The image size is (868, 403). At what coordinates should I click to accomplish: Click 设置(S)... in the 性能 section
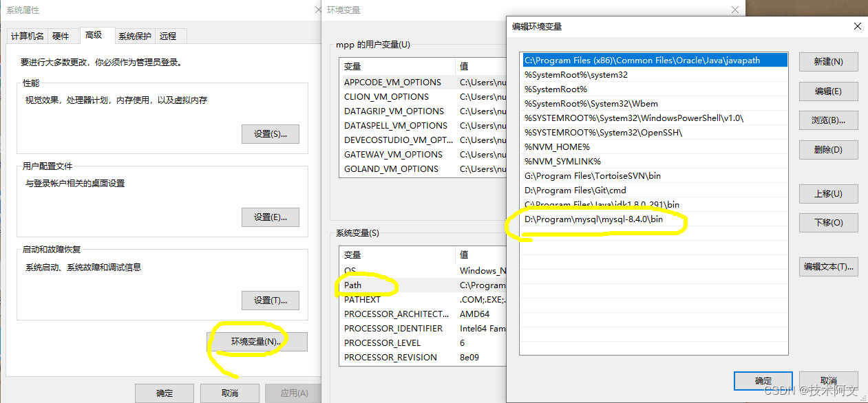click(271, 134)
